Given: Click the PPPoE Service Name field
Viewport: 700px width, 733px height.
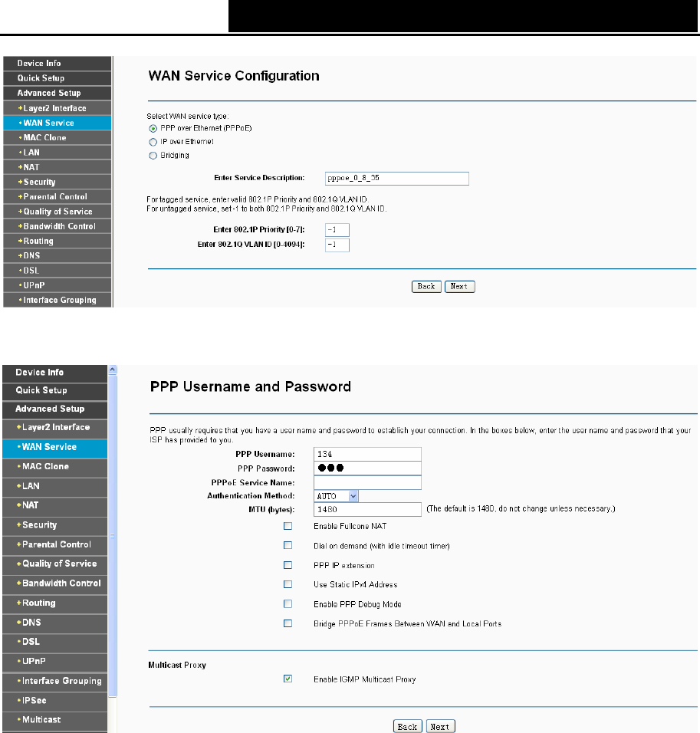Looking at the screenshot, I should pyautogui.click(x=367, y=482).
